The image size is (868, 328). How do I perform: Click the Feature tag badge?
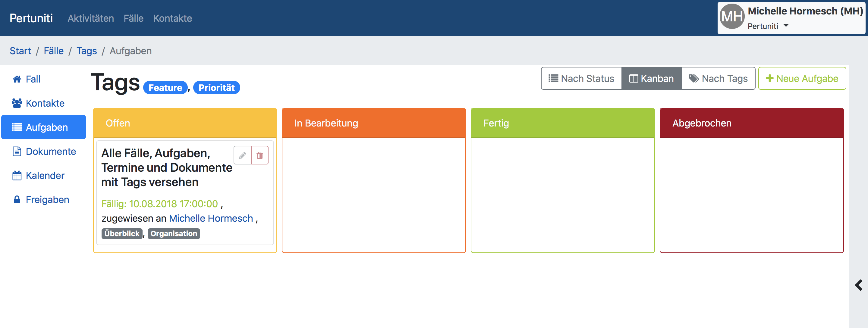[x=165, y=88]
